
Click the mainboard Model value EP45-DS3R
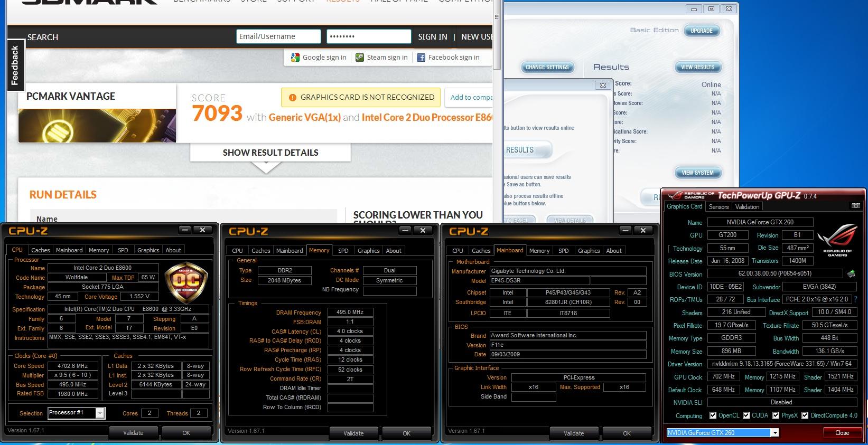539,281
